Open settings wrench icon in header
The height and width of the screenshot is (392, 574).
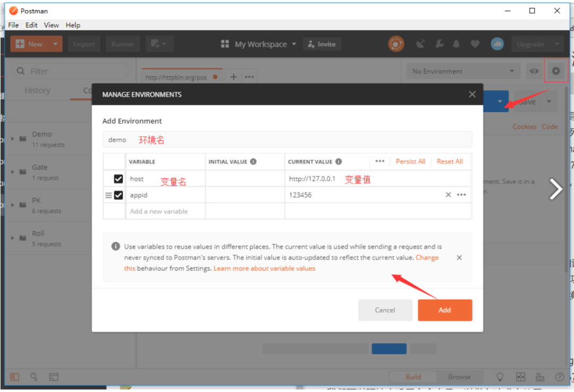tap(440, 44)
